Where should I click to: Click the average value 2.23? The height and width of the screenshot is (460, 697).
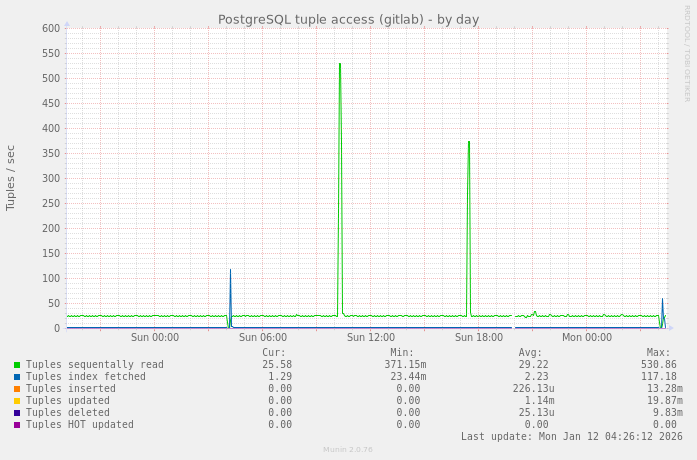pos(537,376)
